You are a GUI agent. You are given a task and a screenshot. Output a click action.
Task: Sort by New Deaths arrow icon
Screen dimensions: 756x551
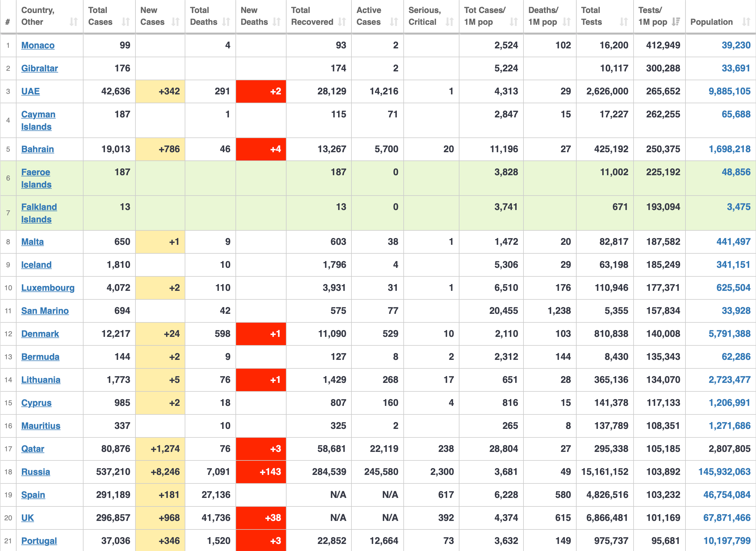click(276, 22)
